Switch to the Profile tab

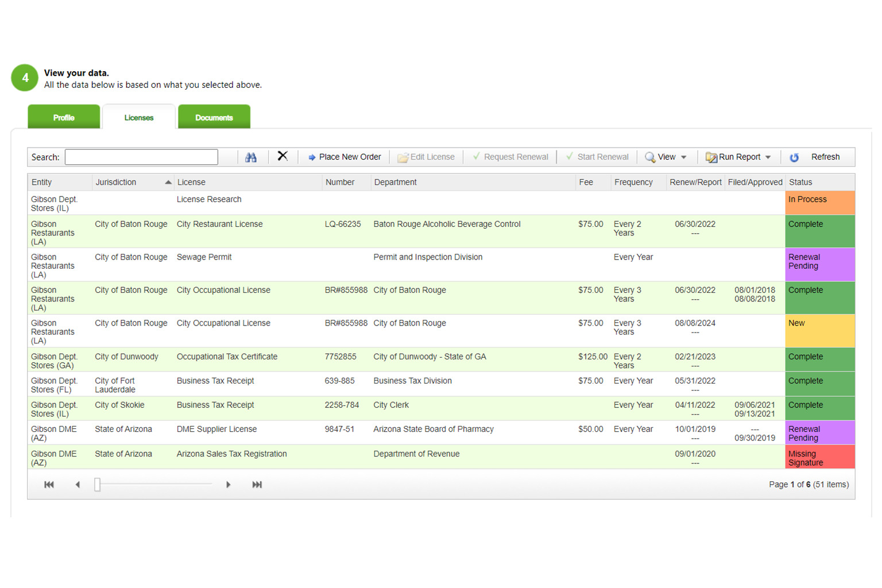click(x=64, y=117)
